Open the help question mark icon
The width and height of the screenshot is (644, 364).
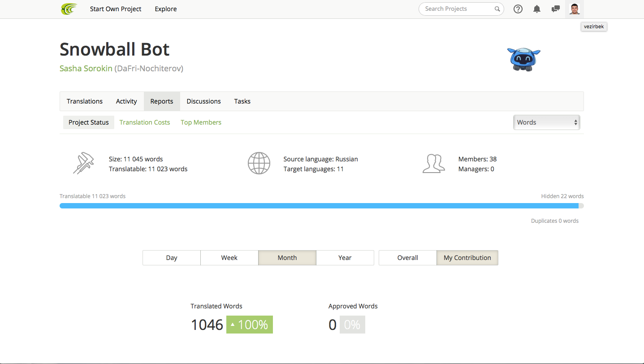click(x=518, y=9)
